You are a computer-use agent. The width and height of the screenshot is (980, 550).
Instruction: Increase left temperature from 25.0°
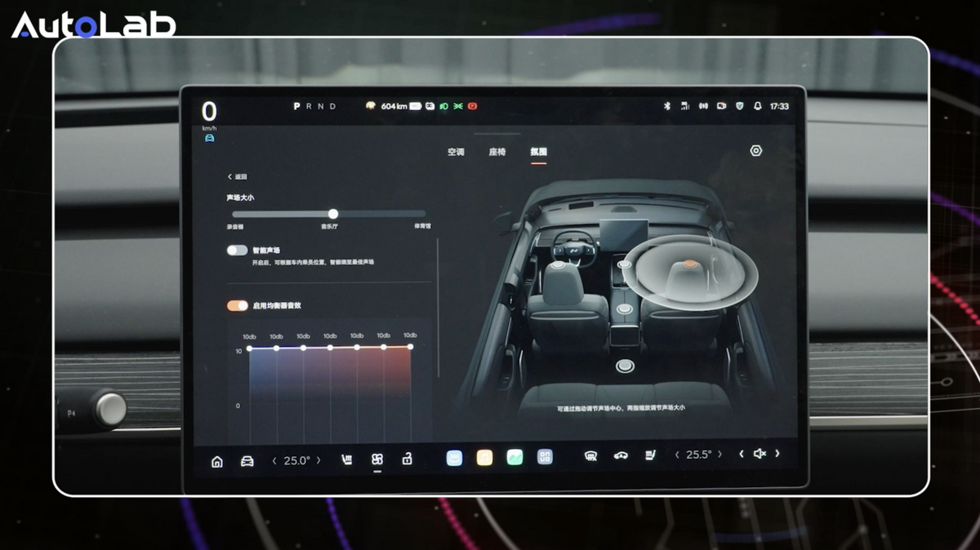(318, 460)
